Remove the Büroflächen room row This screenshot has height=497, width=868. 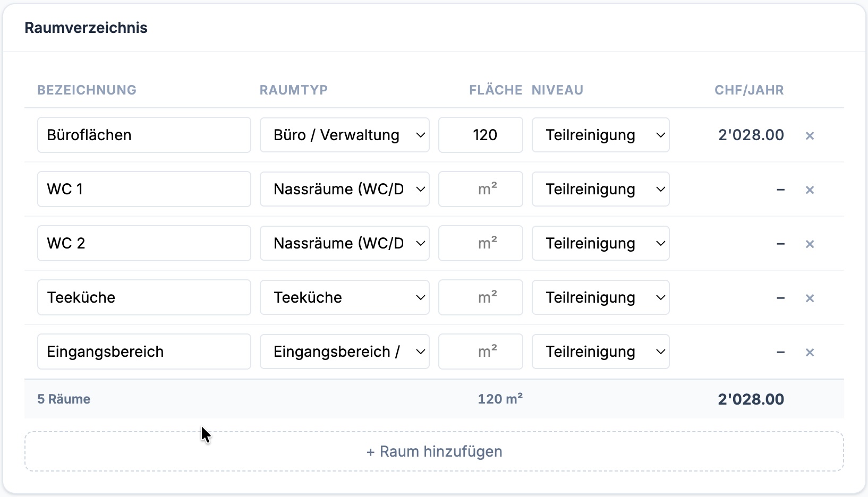click(810, 135)
